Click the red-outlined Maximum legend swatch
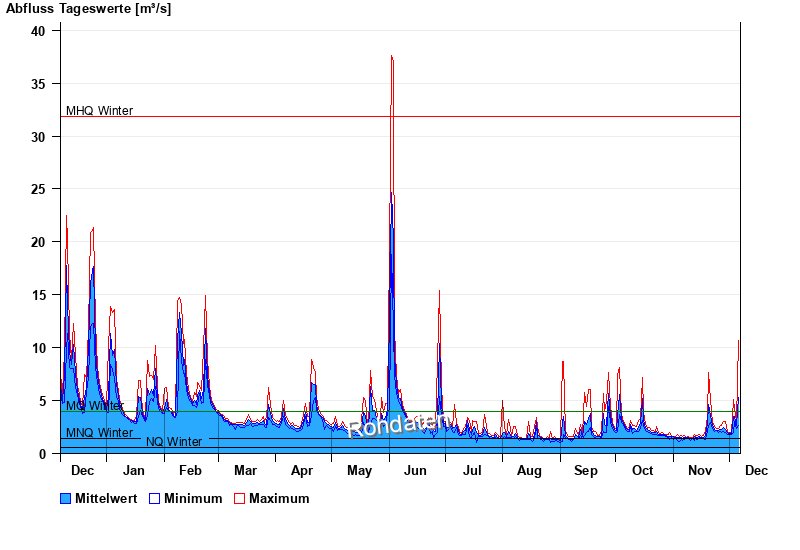The height and width of the screenshot is (550, 800). 239,498
